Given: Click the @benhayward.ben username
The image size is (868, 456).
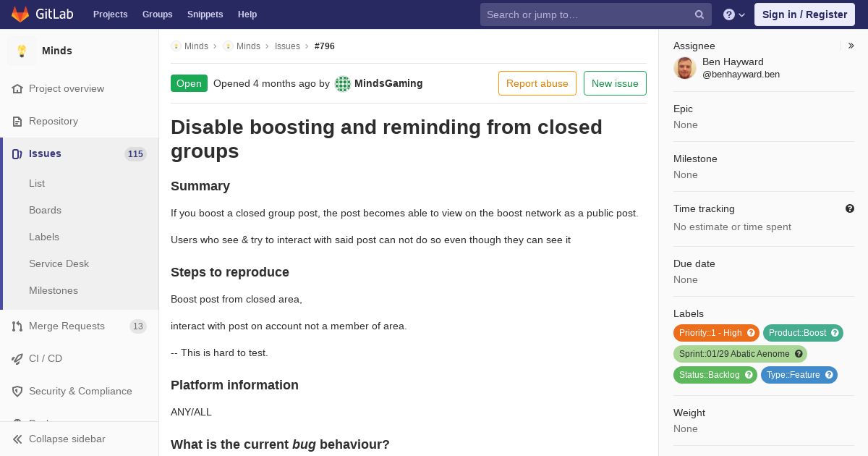Looking at the screenshot, I should pos(741,75).
